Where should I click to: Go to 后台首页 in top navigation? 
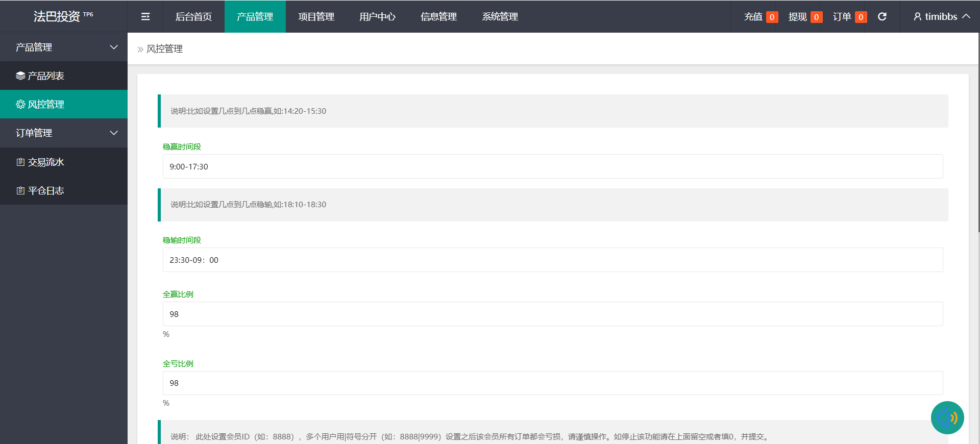(x=193, y=17)
